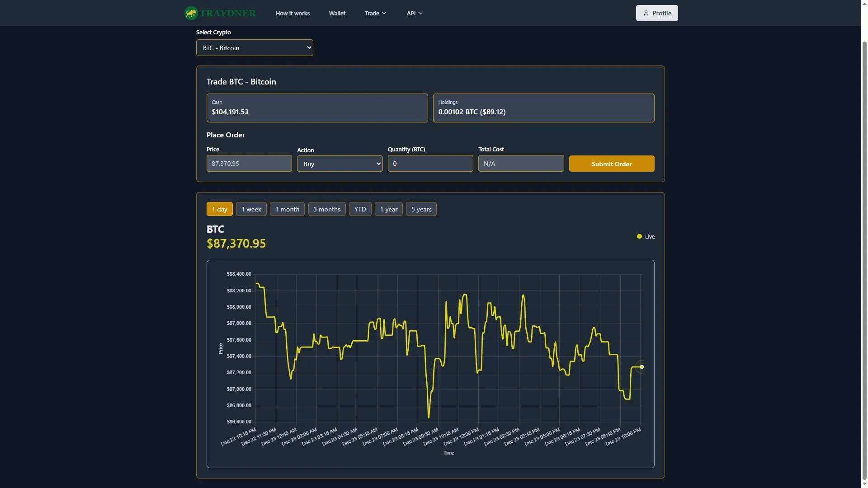Switch chart to YTD range
This screenshot has height=488, width=868.
pos(360,209)
